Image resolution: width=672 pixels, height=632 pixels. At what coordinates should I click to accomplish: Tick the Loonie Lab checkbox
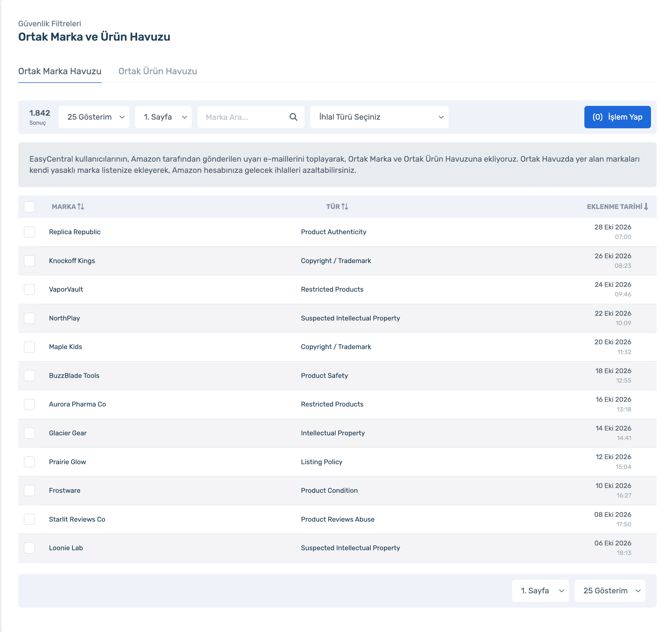pyautogui.click(x=29, y=548)
